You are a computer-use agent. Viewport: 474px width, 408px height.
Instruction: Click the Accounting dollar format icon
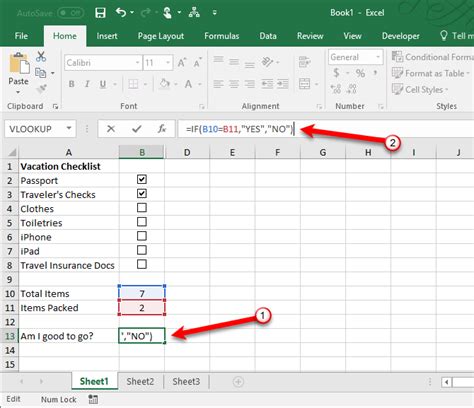pos(336,72)
